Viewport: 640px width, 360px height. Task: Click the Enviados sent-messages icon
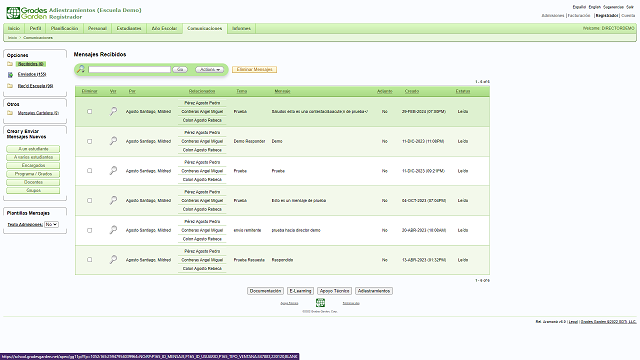pos(10,75)
